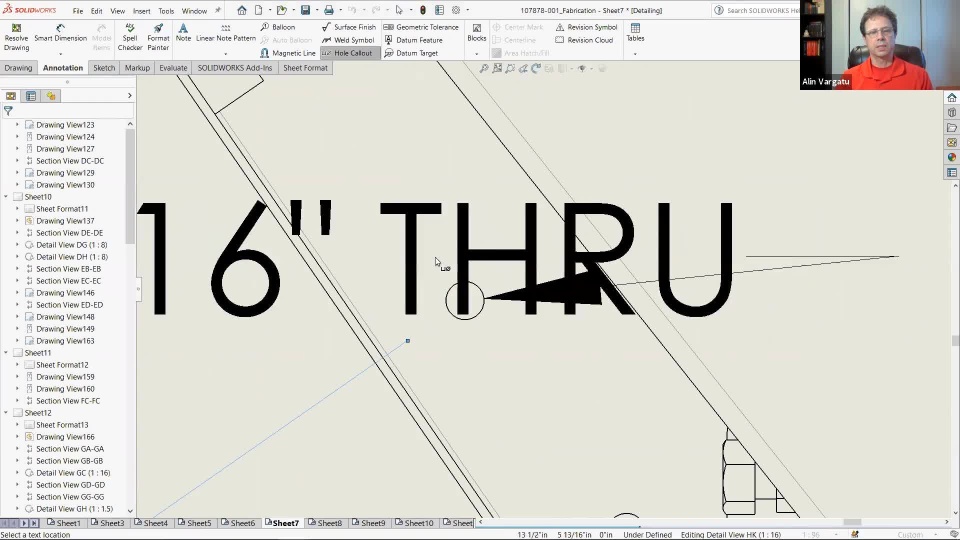Click the Select cursor tool in top toolbar

pyautogui.click(x=399, y=10)
